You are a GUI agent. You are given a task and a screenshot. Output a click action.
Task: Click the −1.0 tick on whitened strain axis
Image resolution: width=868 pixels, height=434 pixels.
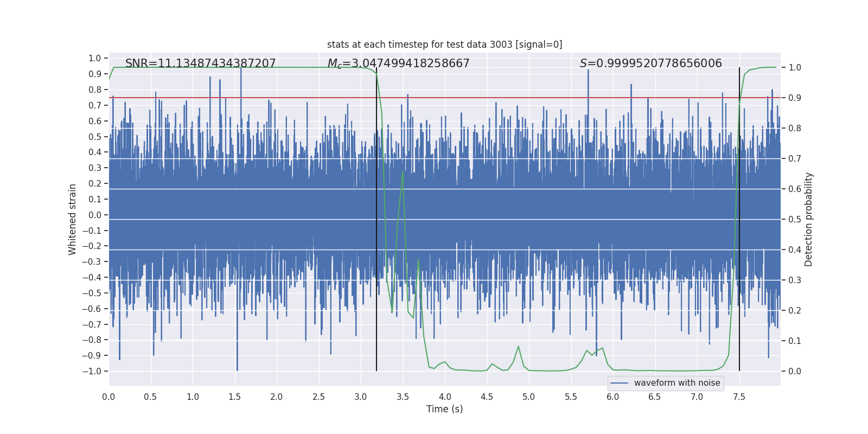pos(92,371)
